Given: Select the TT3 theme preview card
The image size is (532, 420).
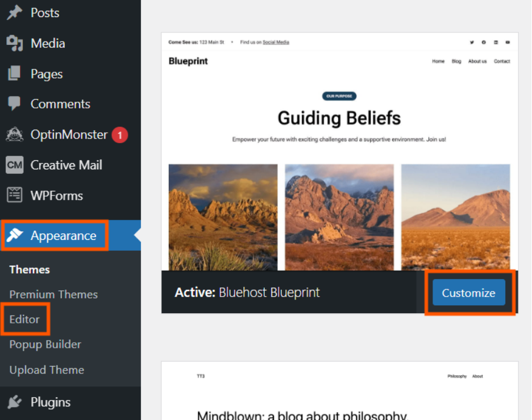Looking at the screenshot, I should (x=339, y=391).
